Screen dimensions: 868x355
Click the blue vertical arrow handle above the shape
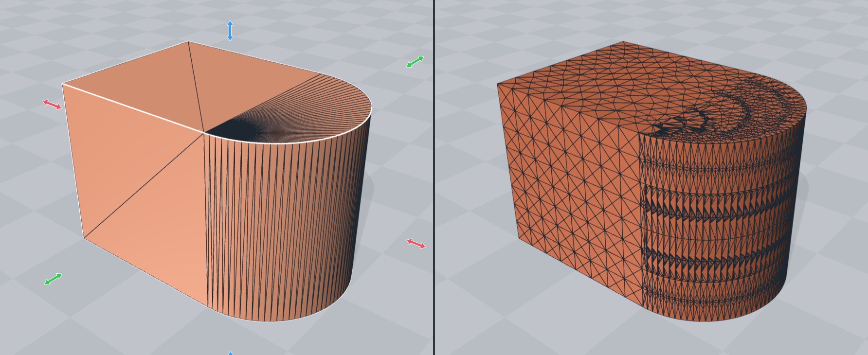coord(230,31)
